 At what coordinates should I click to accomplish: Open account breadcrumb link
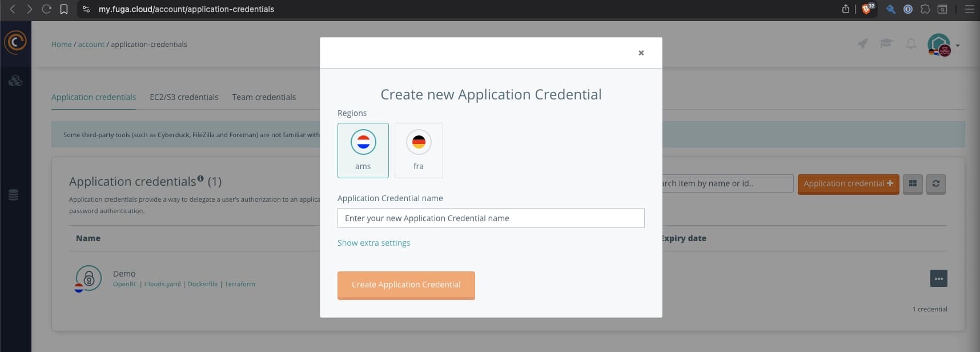pyautogui.click(x=91, y=44)
